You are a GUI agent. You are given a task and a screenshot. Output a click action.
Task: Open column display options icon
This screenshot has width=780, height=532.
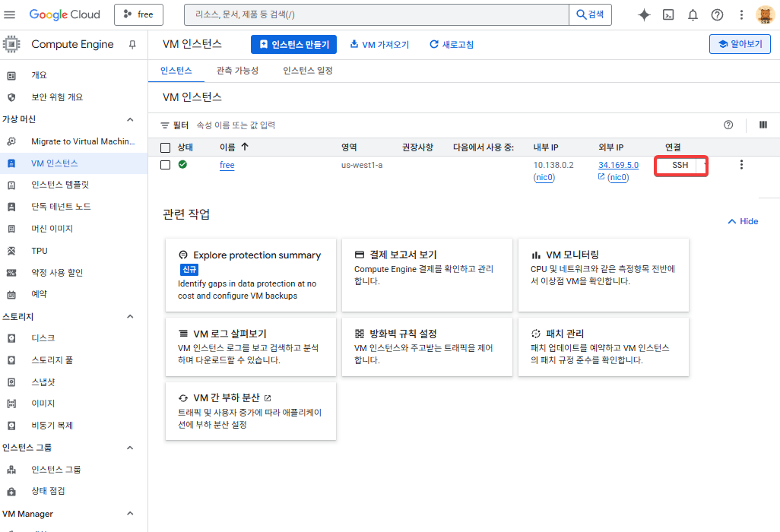pyautogui.click(x=763, y=125)
